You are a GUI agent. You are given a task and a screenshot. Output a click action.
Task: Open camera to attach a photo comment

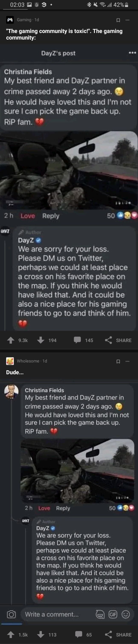pyautogui.click(x=11, y=614)
